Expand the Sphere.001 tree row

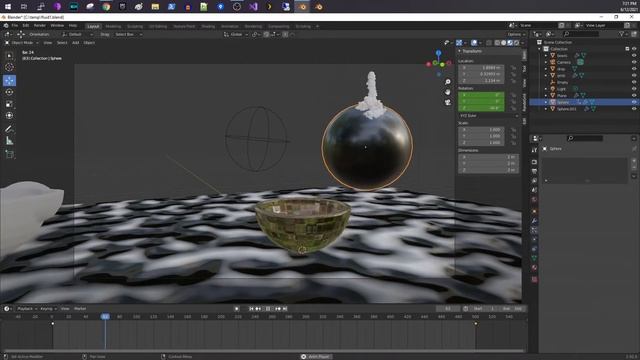pos(546,109)
